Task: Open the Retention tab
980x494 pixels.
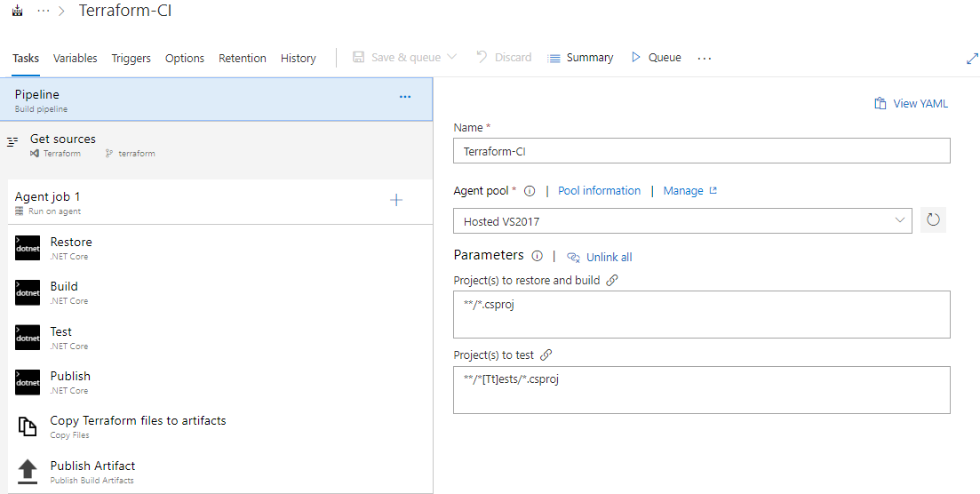Action: tap(243, 58)
